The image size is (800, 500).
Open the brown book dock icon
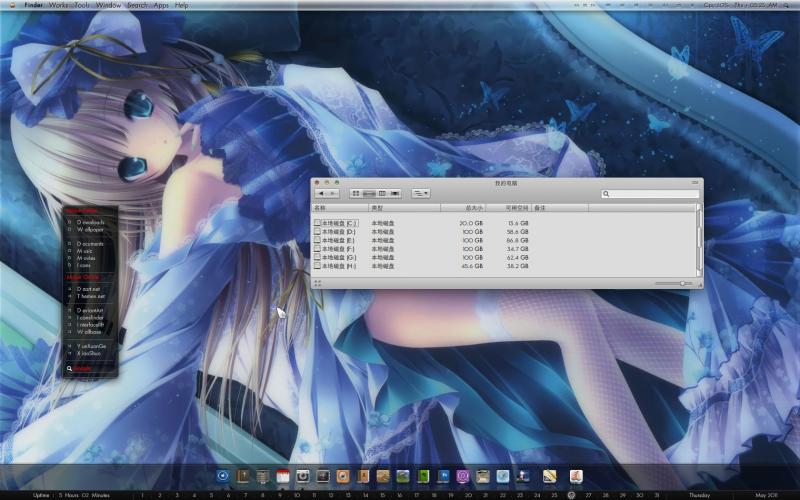243,476
